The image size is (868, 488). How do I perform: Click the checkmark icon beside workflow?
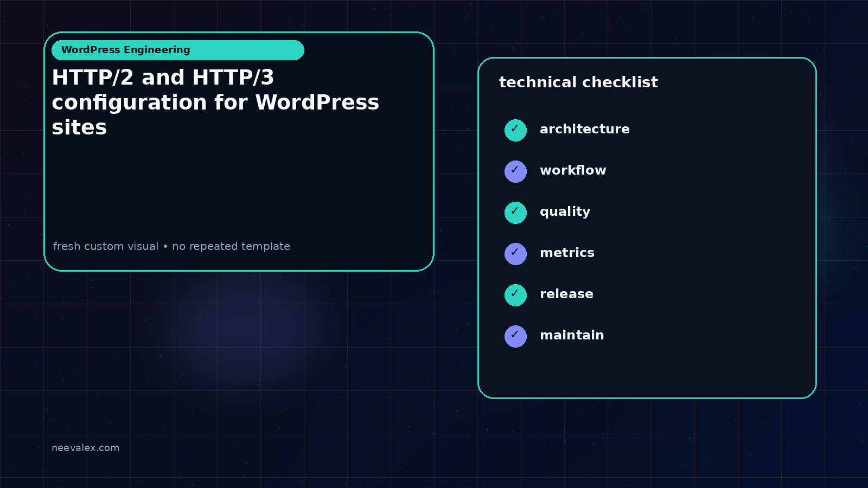pyautogui.click(x=515, y=171)
